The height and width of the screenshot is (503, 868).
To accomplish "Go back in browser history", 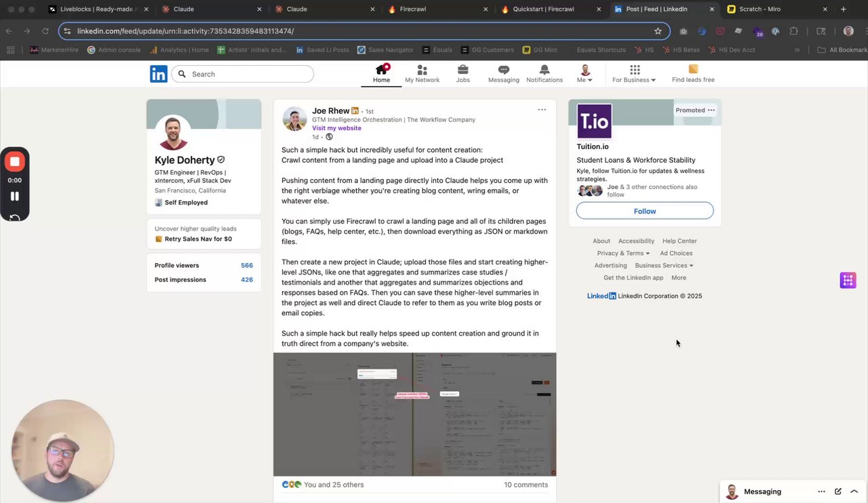I will (9, 31).
